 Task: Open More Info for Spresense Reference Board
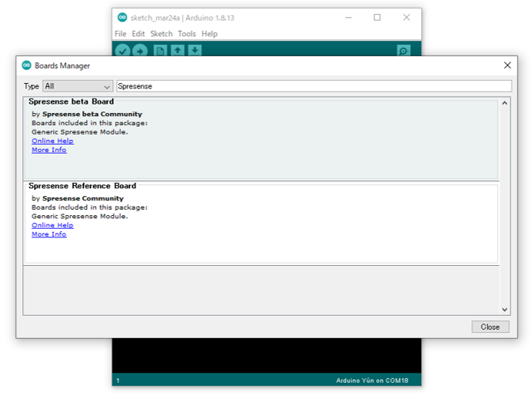49,234
